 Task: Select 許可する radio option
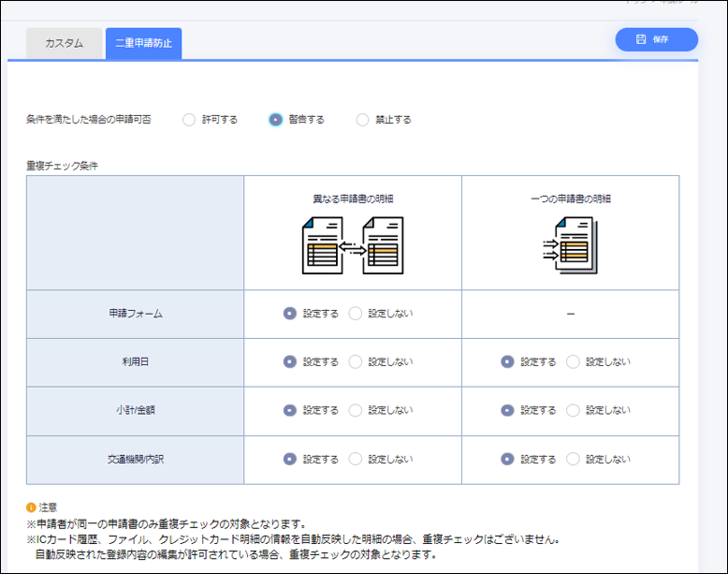pos(189,120)
